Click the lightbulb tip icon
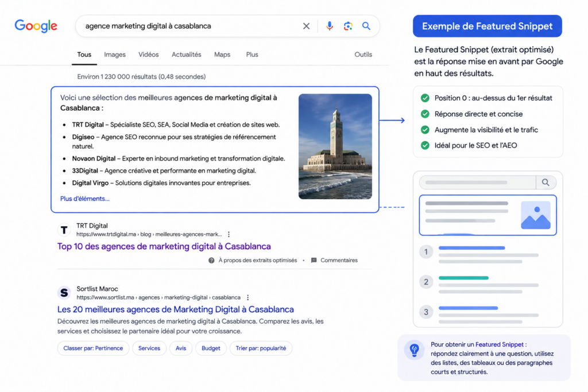The height and width of the screenshot is (392, 588). point(415,350)
